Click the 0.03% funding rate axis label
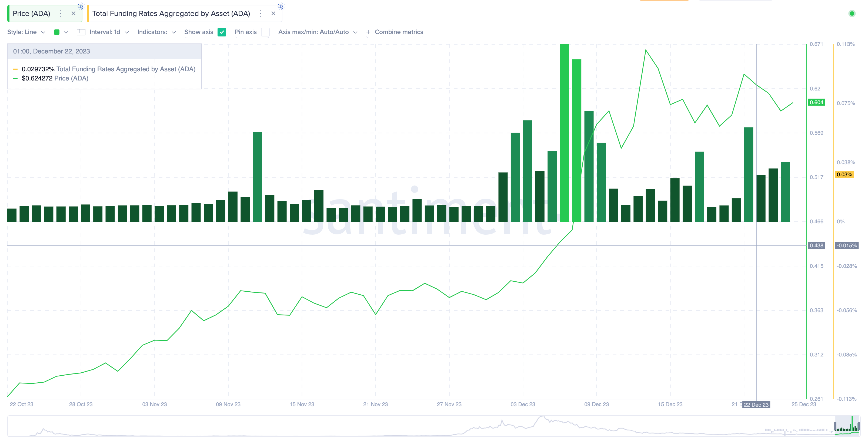 pyautogui.click(x=844, y=174)
